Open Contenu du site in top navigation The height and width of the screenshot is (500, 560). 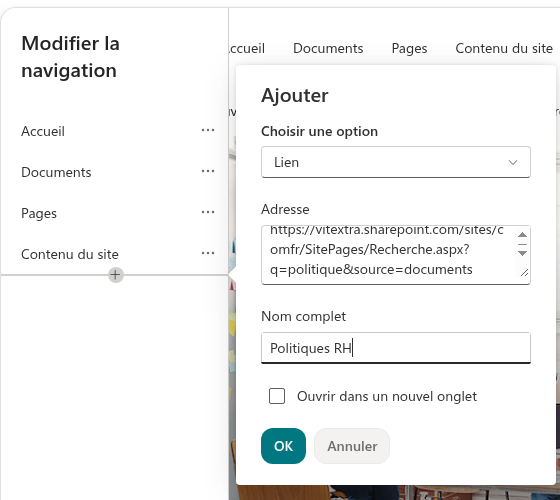click(504, 48)
